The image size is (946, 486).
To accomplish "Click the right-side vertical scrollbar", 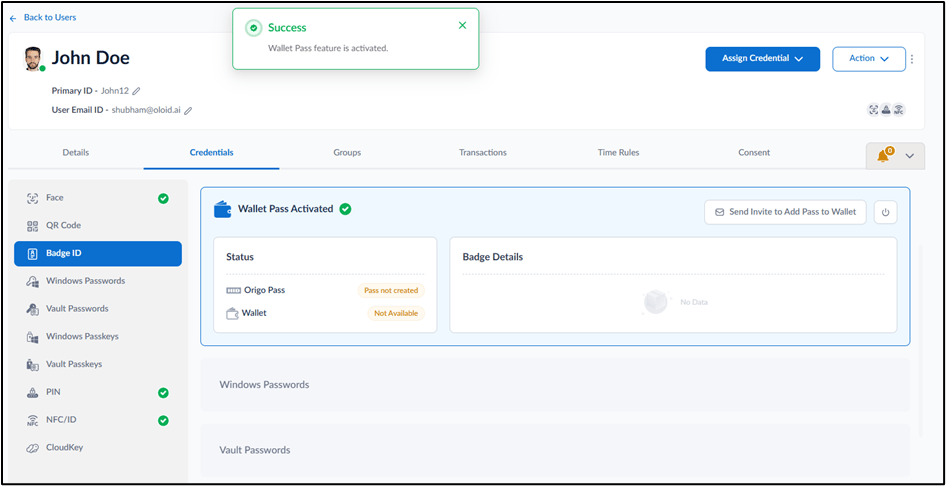I will [920, 341].
